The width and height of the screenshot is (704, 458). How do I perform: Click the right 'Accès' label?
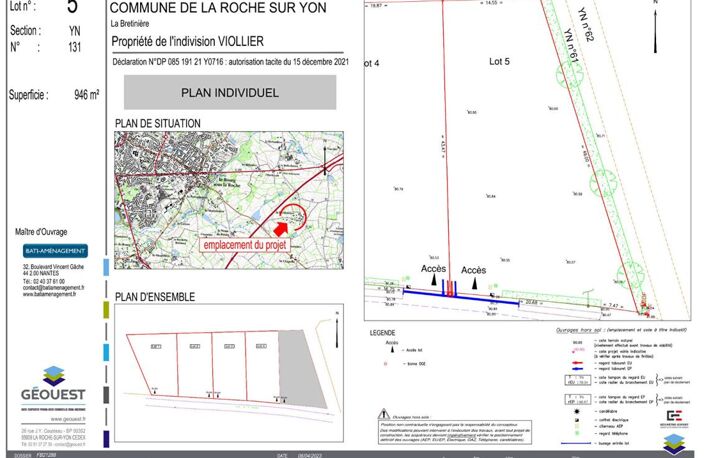474,270
